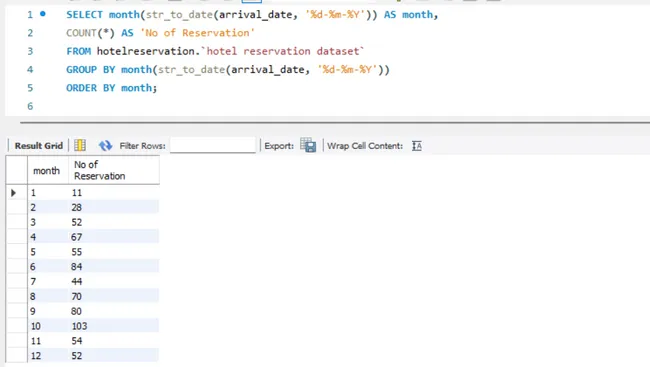The width and height of the screenshot is (650, 367).
Task: Click cell with reservation count 84
Action: [114, 267]
